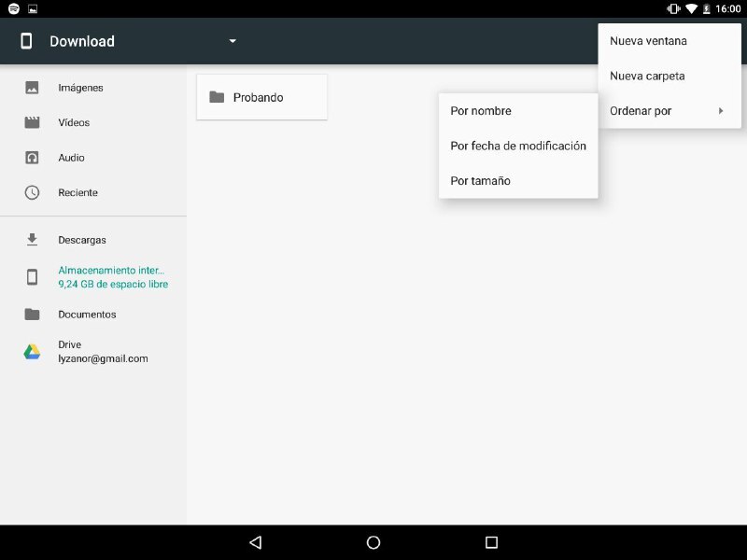Image resolution: width=747 pixels, height=560 pixels.
Task: Click the Descargas download arrow icon
Action: [32, 240]
